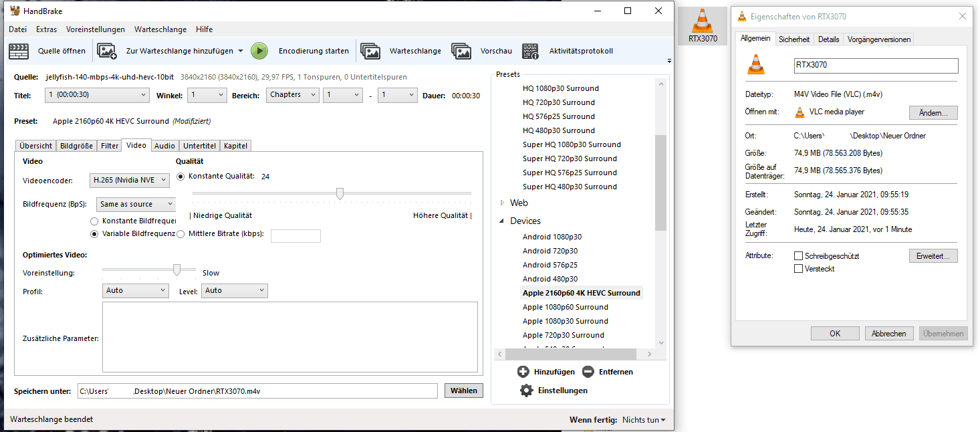This screenshot has width=980, height=432.
Task: Expand the Web presets group
Action: (x=503, y=203)
